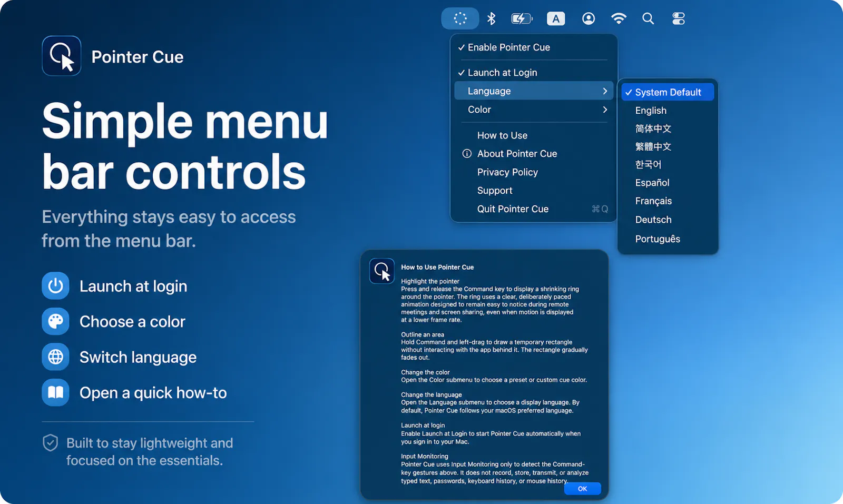
Task: Click 'Switch language' feature text
Action: (138, 357)
